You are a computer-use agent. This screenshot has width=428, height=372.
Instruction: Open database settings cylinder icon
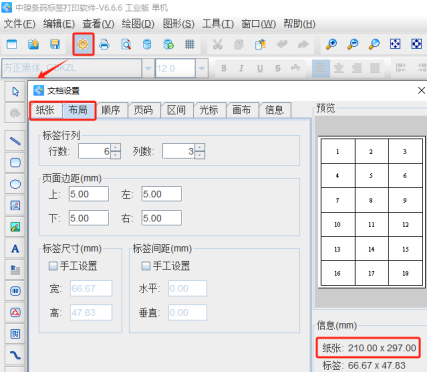147,44
